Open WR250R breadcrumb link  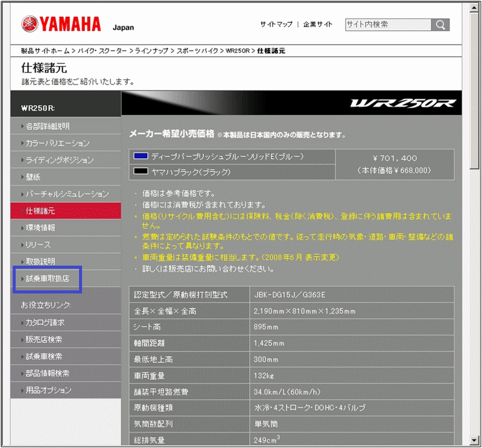click(237, 51)
